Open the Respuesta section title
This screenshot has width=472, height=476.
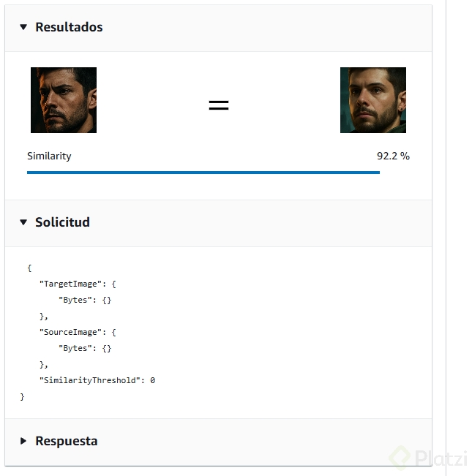66,441
